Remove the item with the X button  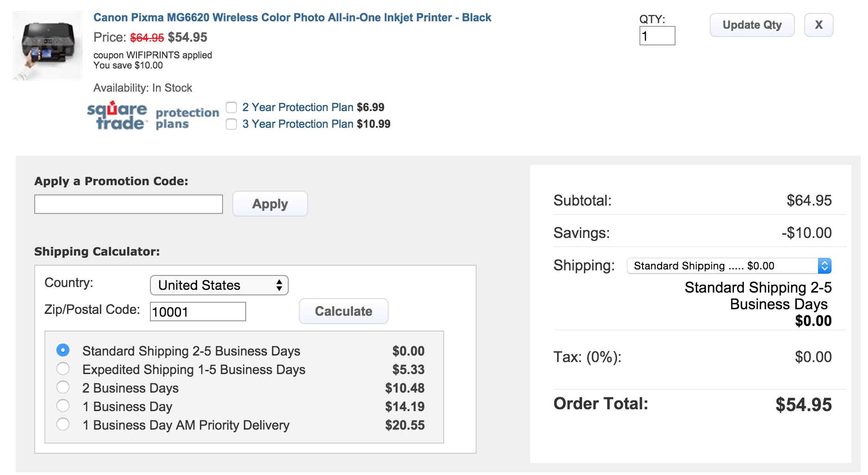(x=818, y=25)
